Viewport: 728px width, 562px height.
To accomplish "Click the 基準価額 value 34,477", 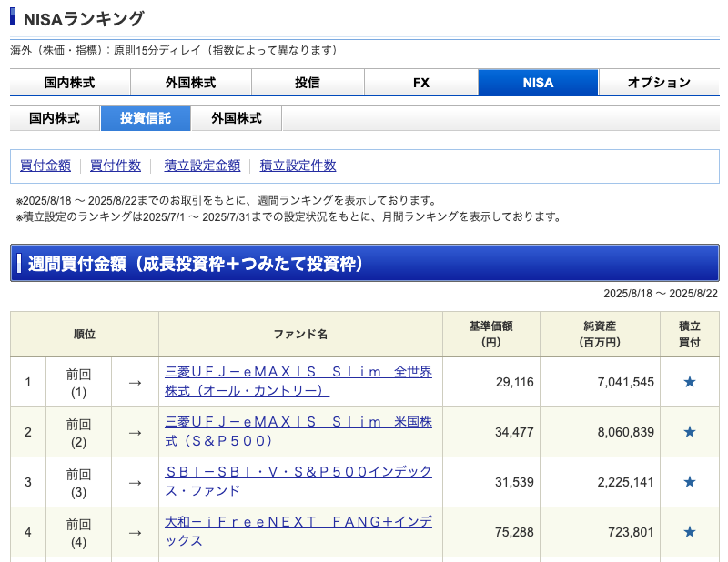I will click(514, 432).
